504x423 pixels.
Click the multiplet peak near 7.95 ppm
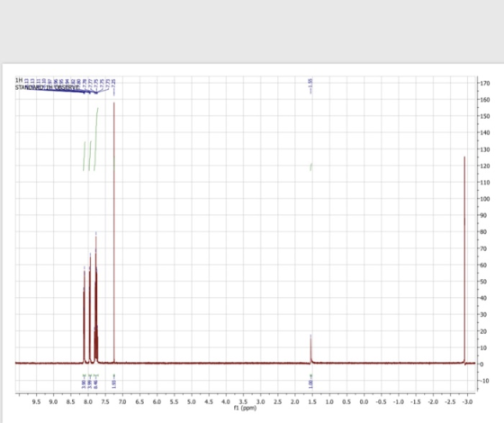[90, 308]
